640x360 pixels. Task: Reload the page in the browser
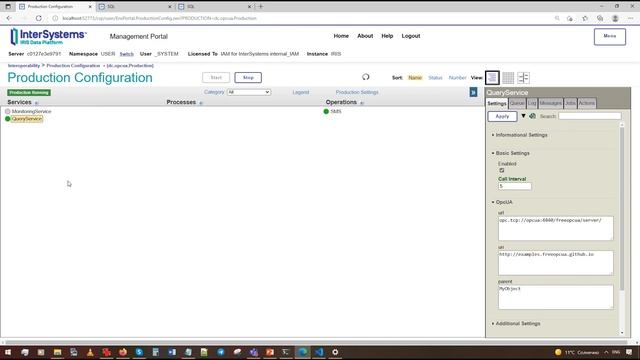click(39, 18)
